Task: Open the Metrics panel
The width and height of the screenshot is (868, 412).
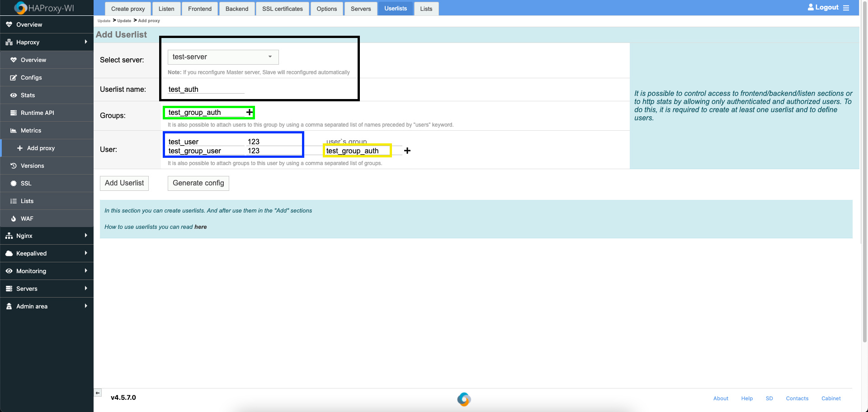Action: pyautogui.click(x=31, y=130)
